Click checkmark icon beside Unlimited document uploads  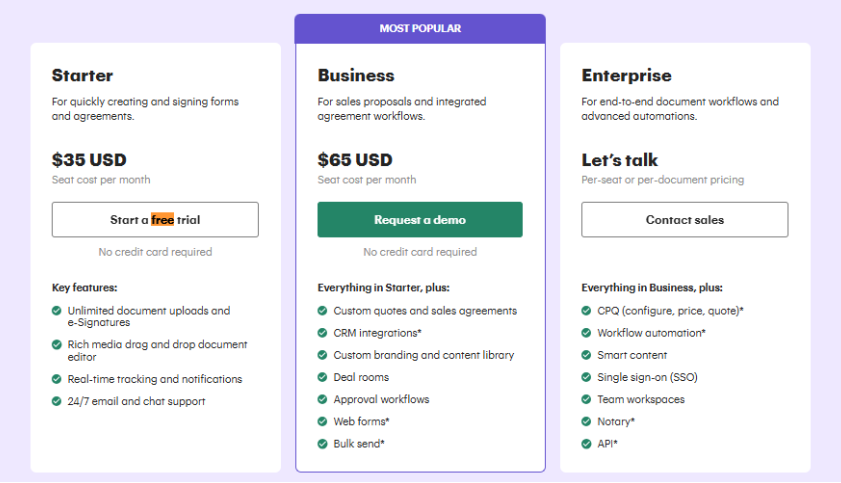(57, 311)
